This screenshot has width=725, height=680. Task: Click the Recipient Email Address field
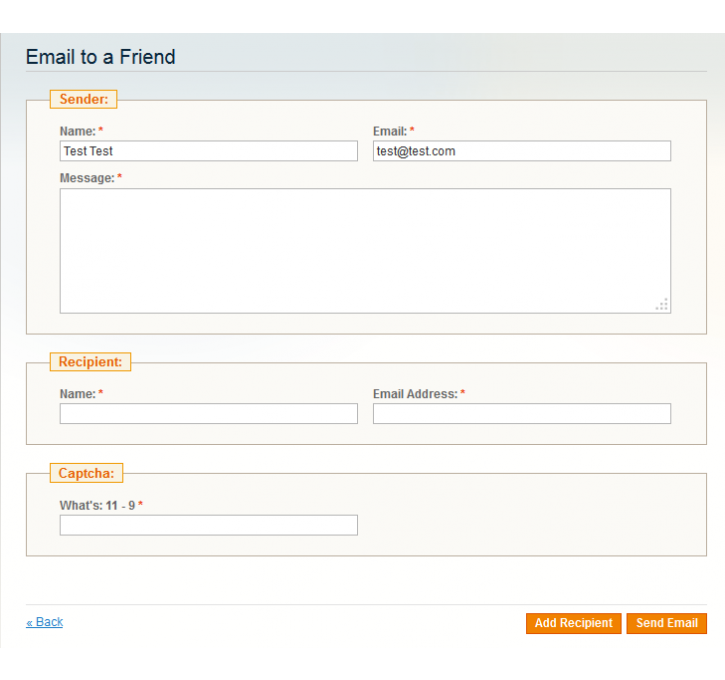tap(522, 414)
